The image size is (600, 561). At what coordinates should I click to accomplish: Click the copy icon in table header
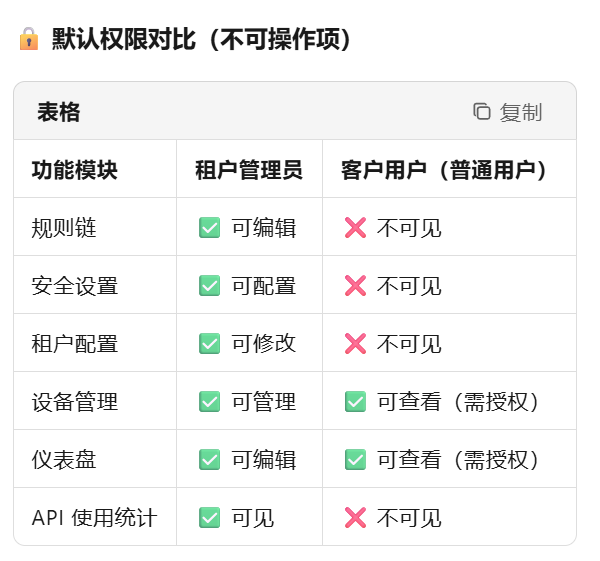[x=482, y=112]
